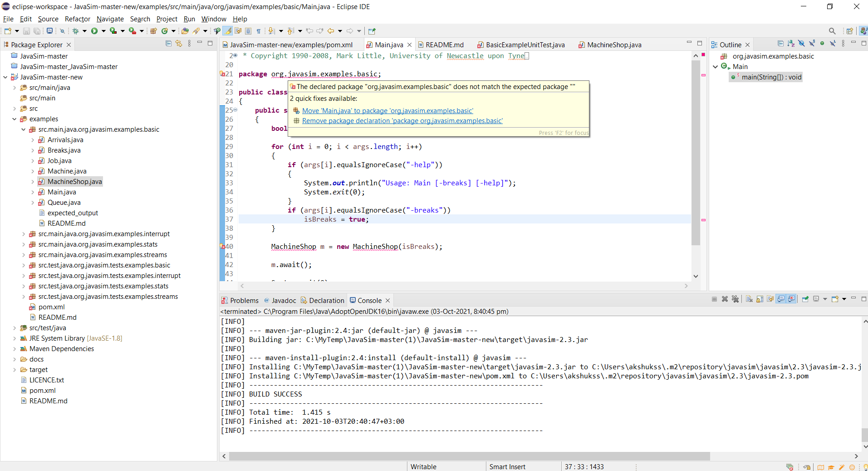Open the Source menu
Screen dimensions: 868x471
(x=48, y=19)
